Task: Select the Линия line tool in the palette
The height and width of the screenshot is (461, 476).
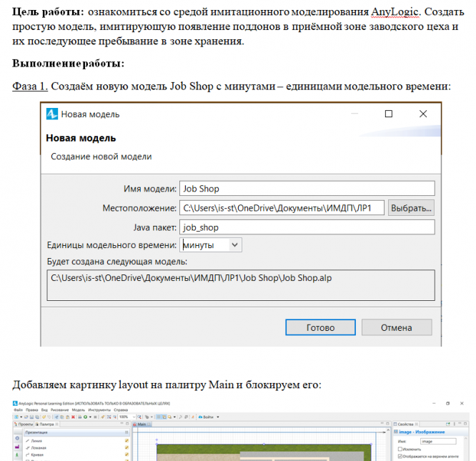Action: point(36,441)
